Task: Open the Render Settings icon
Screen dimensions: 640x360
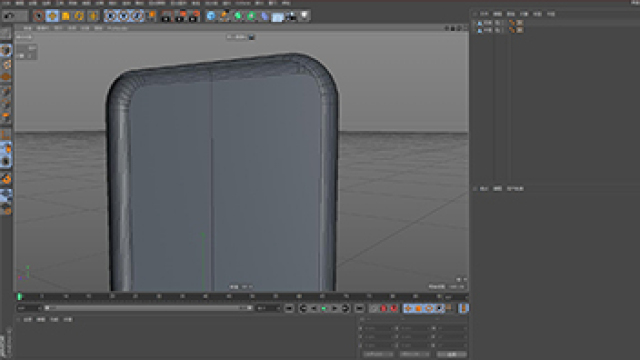Action: click(194, 16)
